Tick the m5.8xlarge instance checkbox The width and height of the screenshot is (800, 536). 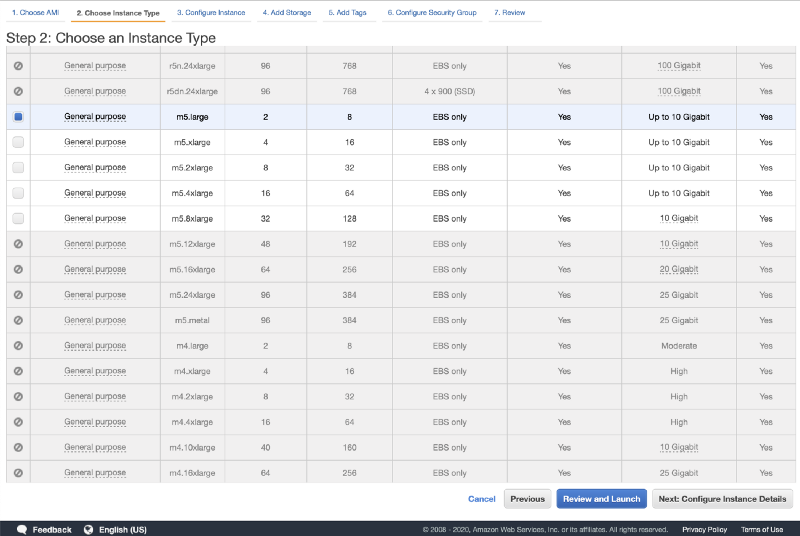point(18,218)
